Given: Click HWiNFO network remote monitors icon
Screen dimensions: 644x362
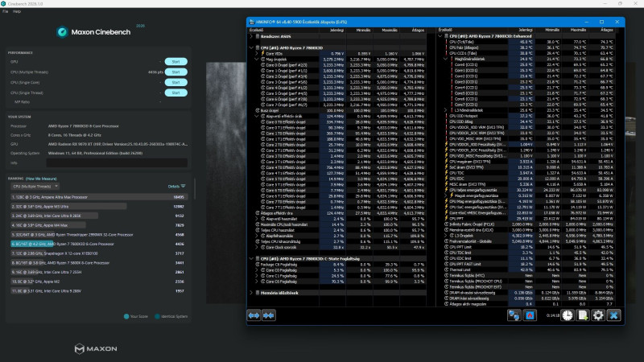Looking at the screenshot, I should [514, 315].
